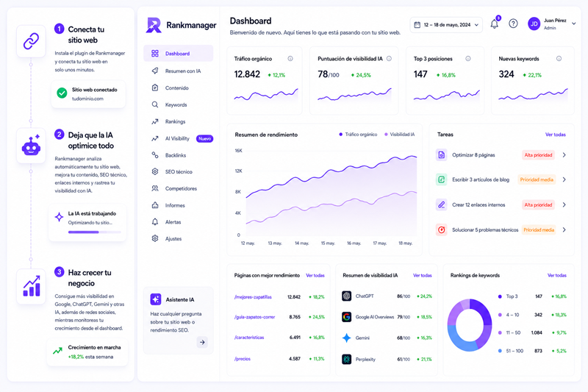
Task: Click the Top 3 posiciones info icon
Action: coord(468,59)
